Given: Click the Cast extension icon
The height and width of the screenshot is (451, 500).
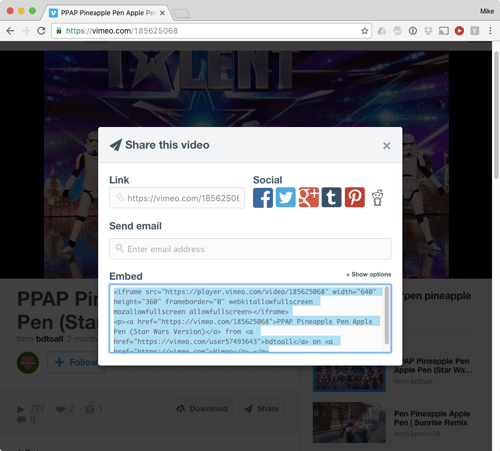Looking at the screenshot, I should [444, 31].
